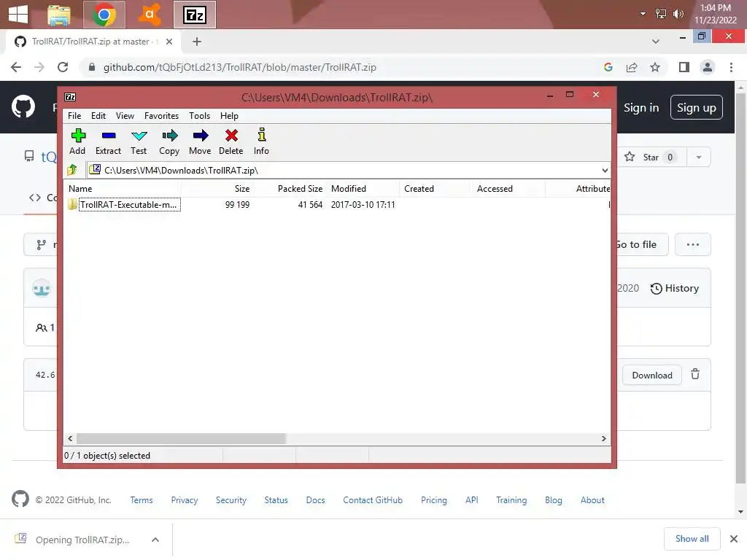Click the Sign in link
The height and width of the screenshot is (560, 747).
point(641,108)
